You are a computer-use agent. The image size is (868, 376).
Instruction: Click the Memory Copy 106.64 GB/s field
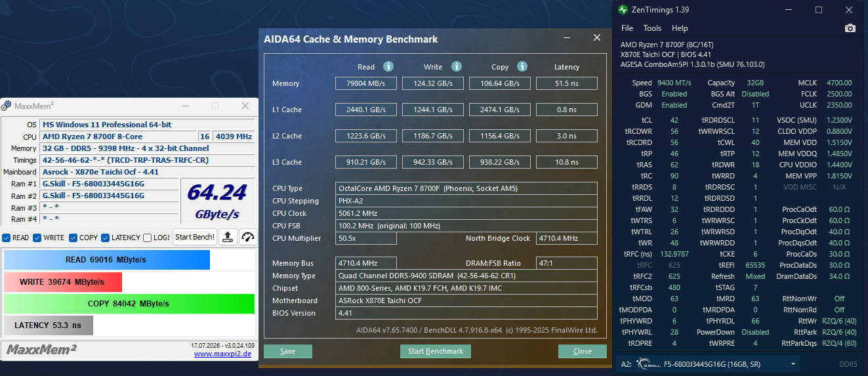click(x=500, y=83)
